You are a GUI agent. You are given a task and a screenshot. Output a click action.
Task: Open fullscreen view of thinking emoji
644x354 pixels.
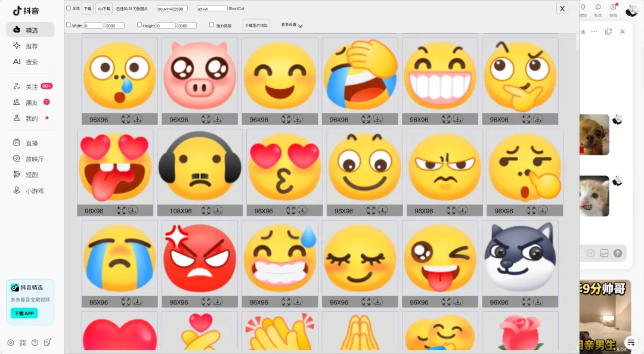pos(526,119)
